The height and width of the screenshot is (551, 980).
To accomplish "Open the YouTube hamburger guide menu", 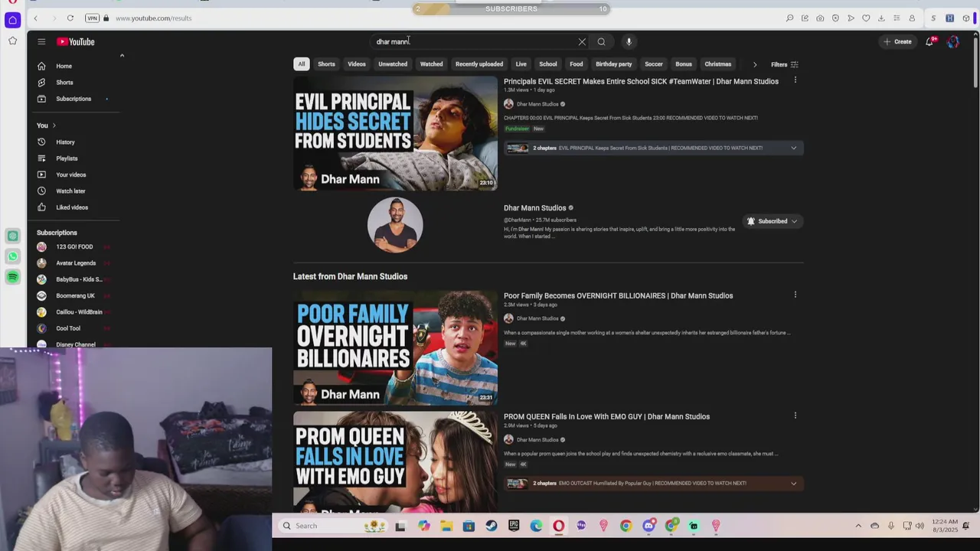I will pos(41,41).
